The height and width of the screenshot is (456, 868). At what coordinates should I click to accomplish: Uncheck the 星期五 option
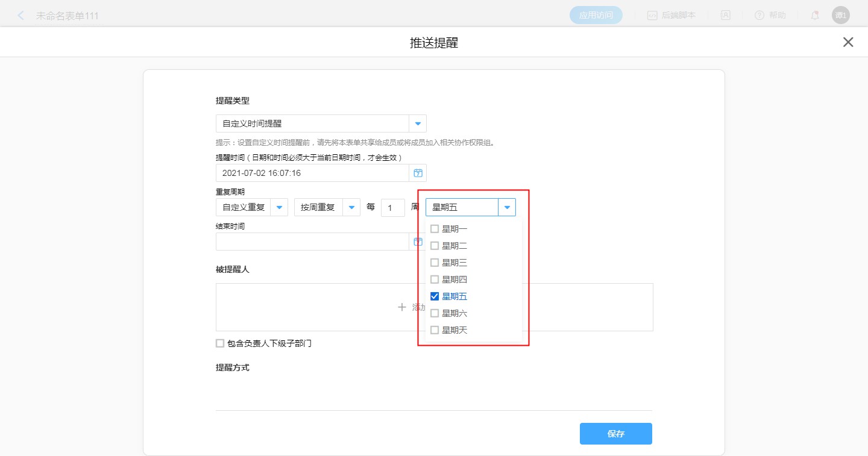(435, 296)
